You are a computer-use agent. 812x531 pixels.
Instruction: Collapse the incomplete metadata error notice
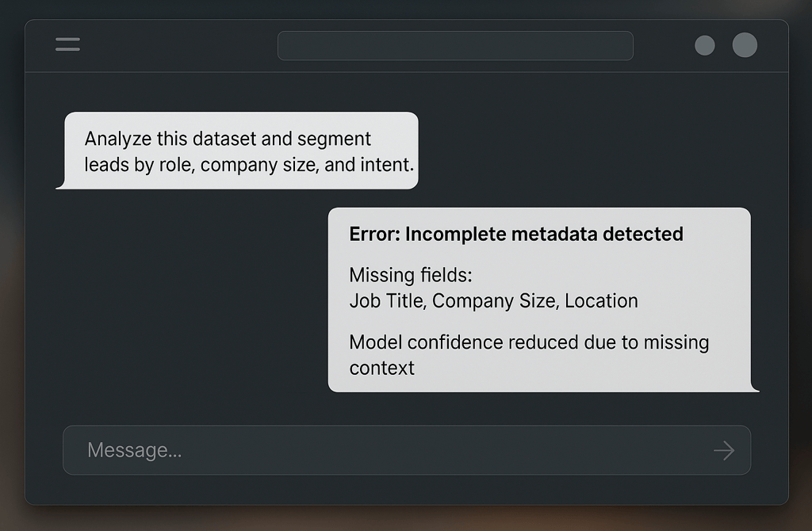coord(515,234)
